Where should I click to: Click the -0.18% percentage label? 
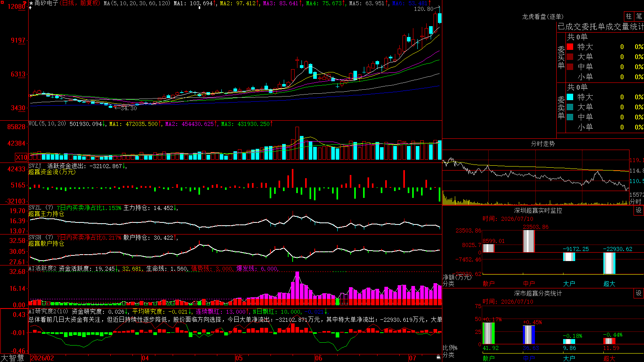[572, 336]
